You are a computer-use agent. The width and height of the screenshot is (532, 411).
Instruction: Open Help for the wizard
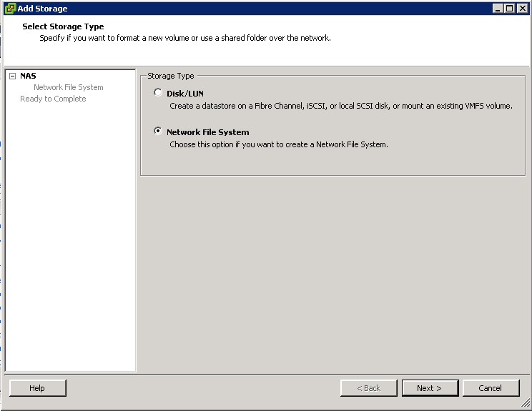click(x=37, y=388)
